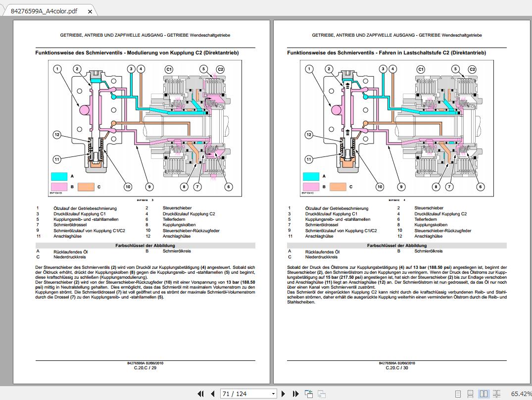The image size is (532, 400).
Task: Jump to the first page of the document
Action: point(201,393)
